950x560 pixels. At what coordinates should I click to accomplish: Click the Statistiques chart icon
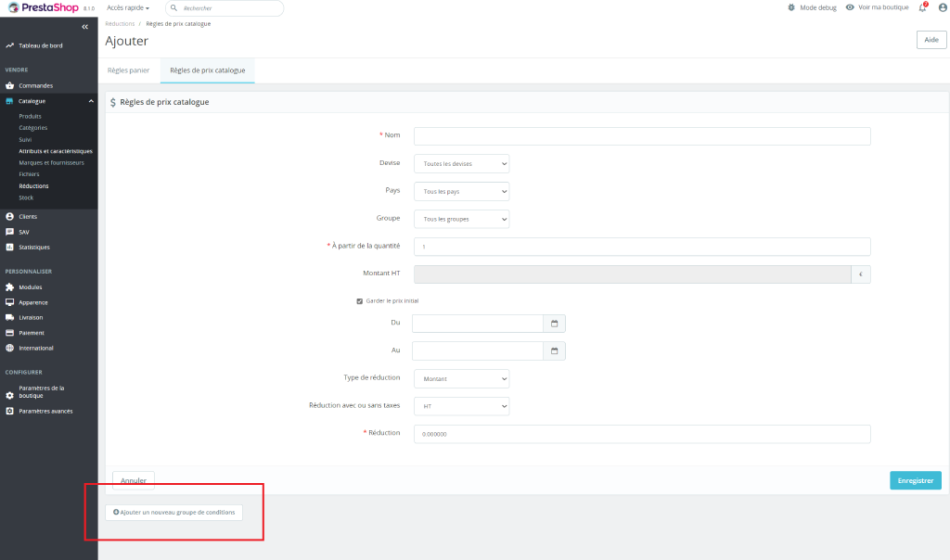[9, 247]
